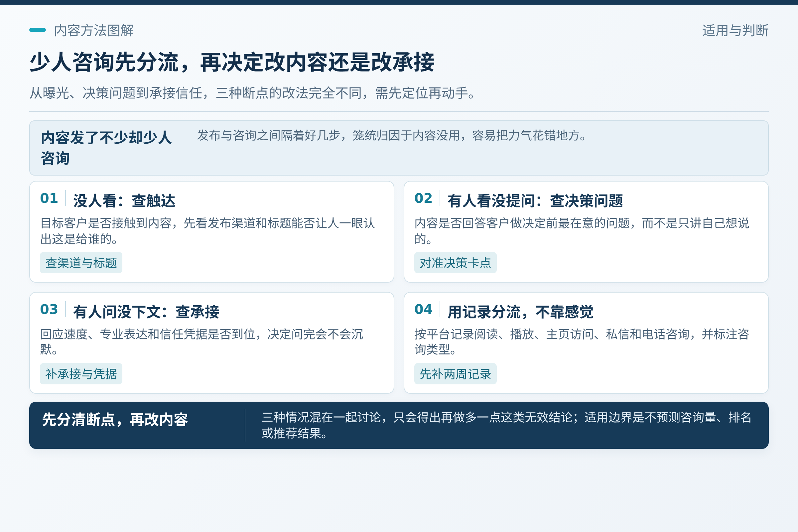798x532 pixels.
Task: Click the footer text starting 三种情况混在一起讨论
Action: (506, 425)
